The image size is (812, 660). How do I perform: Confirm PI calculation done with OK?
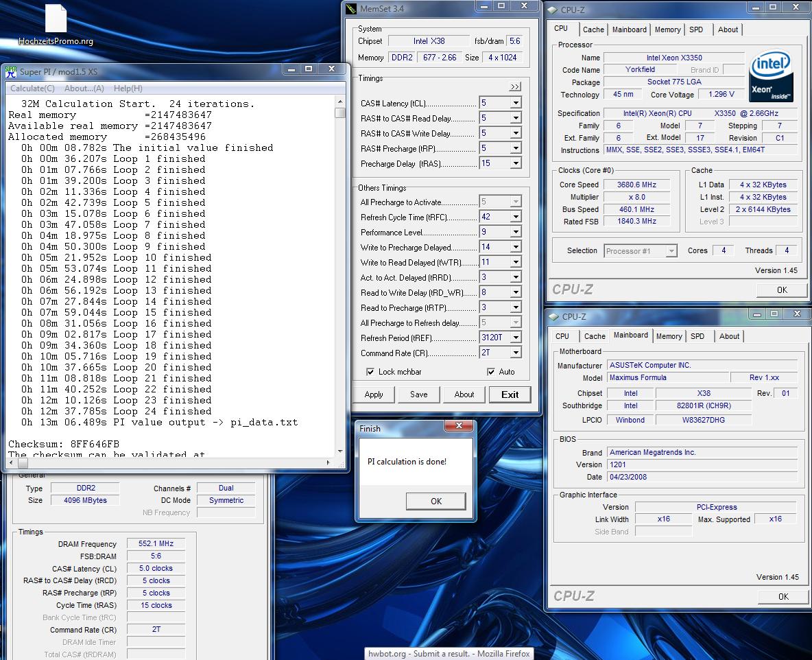point(436,501)
